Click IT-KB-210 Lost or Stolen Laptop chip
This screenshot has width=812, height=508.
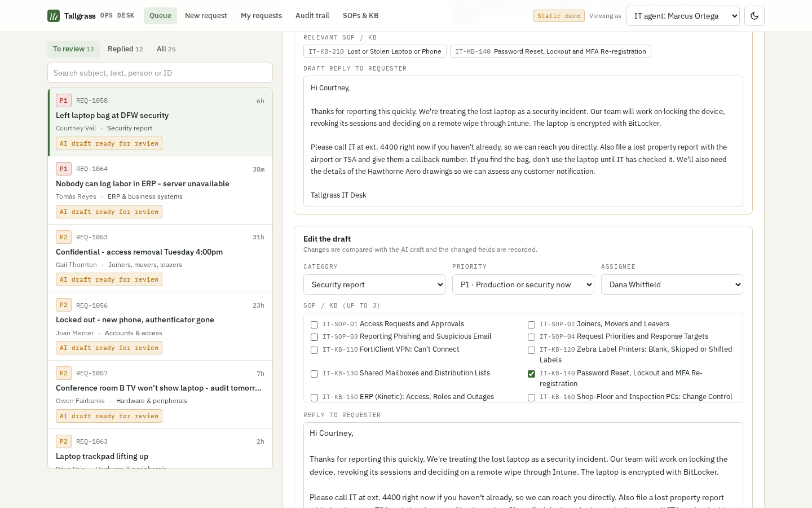[375, 51]
